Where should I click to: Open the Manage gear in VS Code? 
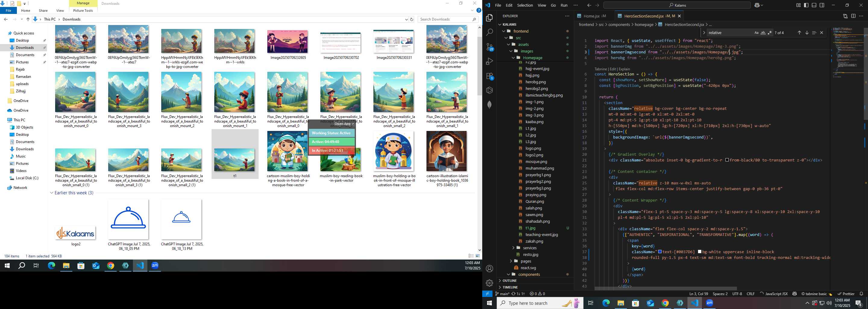pyautogui.click(x=489, y=283)
